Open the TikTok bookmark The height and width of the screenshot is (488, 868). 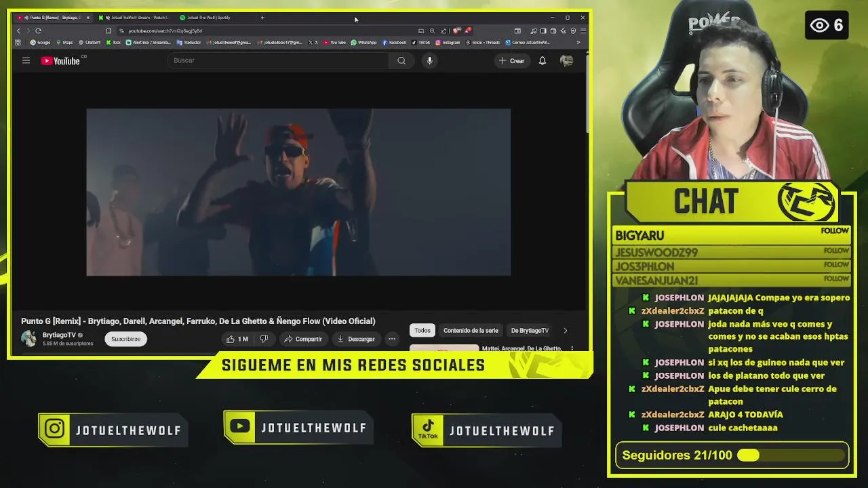coord(420,42)
